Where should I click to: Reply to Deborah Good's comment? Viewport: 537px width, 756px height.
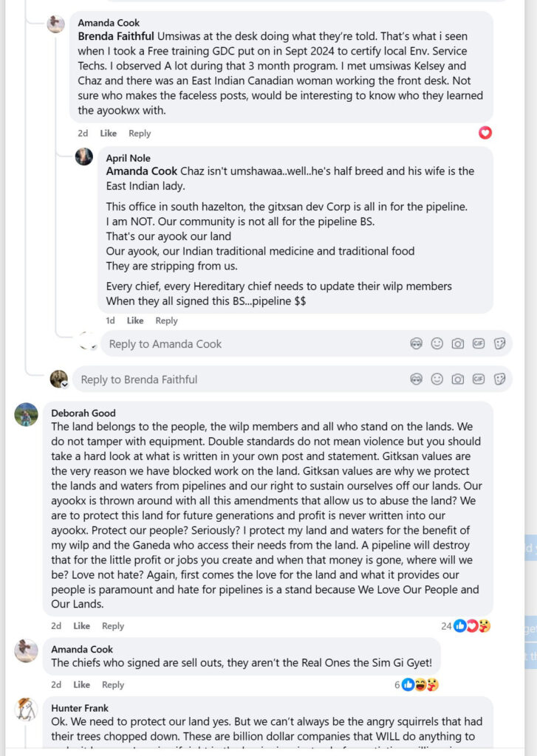point(113,626)
